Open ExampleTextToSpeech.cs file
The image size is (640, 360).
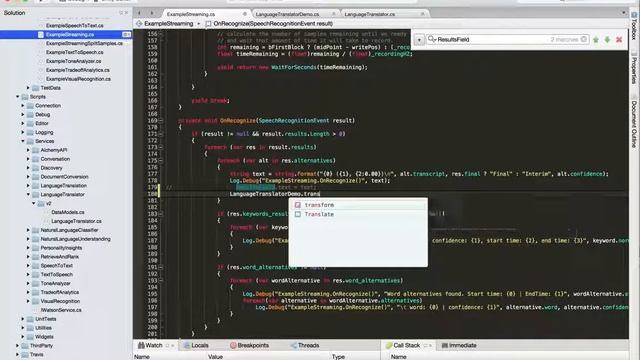(x=74, y=52)
